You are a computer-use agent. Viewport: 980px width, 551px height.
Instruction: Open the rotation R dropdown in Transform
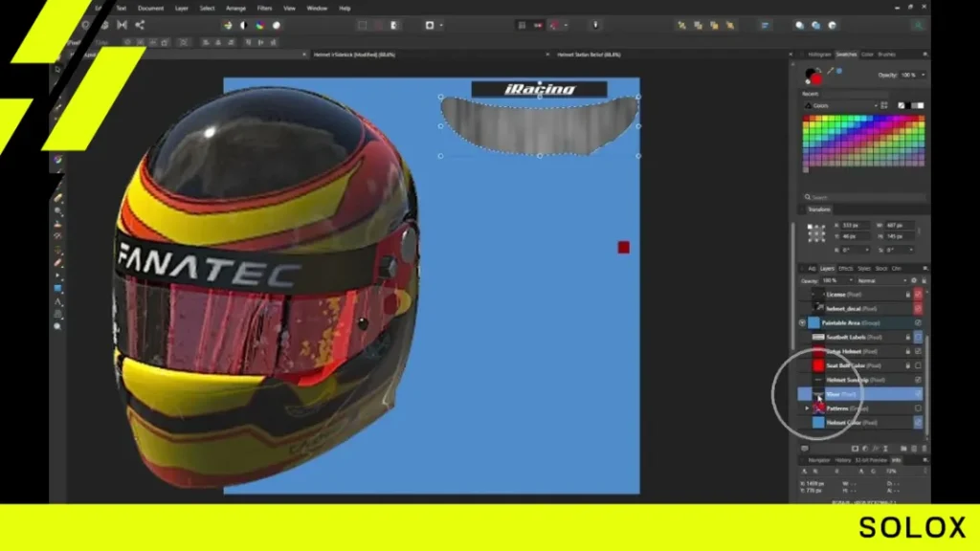coord(867,250)
